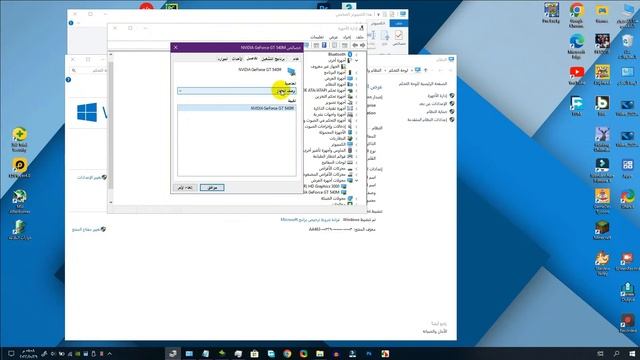
Task: Open the Minecraft desktop icon
Action: [602, 230]
